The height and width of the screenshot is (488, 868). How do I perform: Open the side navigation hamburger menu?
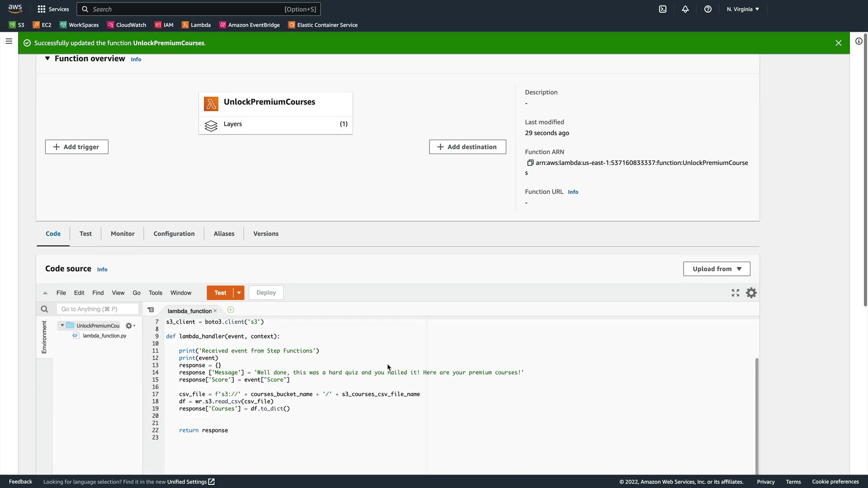pos(9,42)
